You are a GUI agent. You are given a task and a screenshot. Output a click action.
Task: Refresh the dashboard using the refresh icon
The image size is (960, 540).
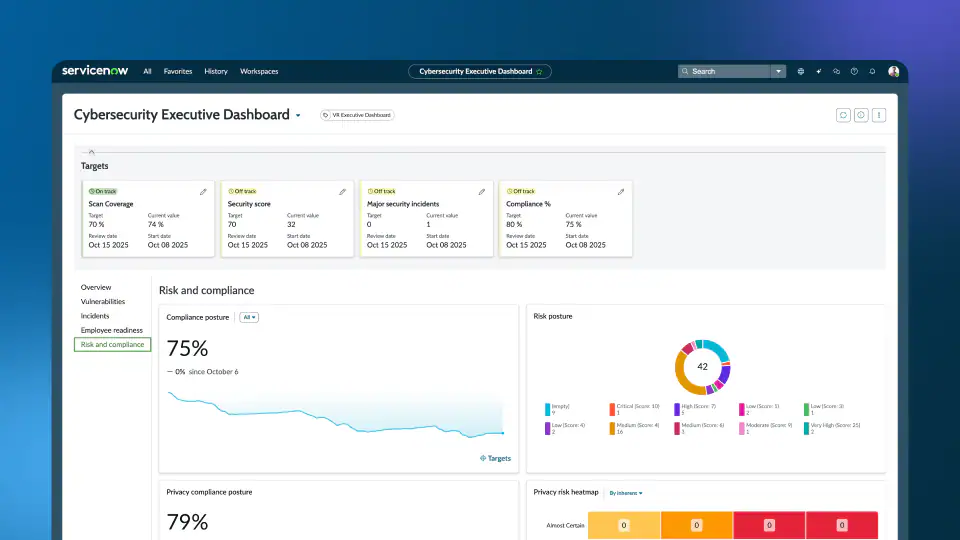(843, 115)
